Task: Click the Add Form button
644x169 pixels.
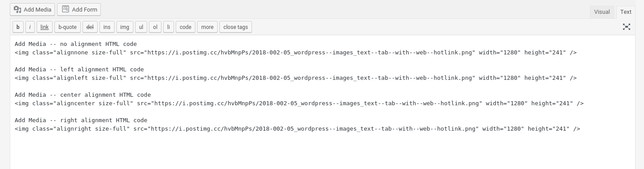Action: 79,9
